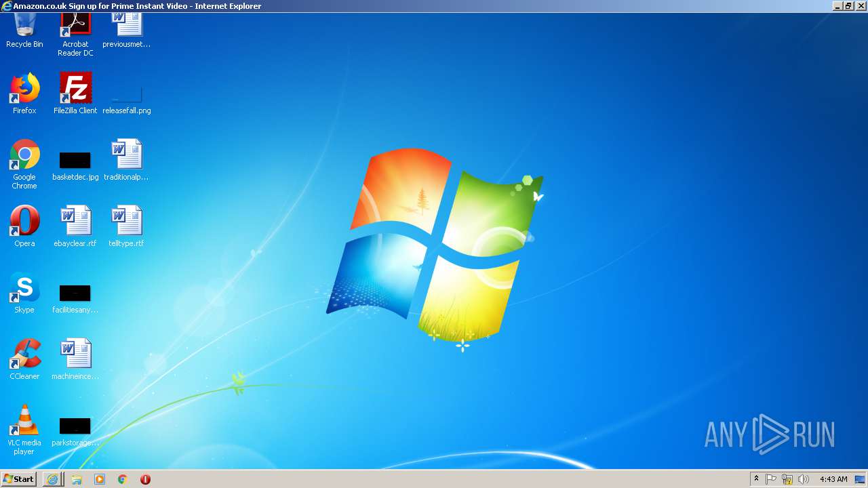868x488 pixels.
Task: Open the network status tray icon
Action: pyautogui.click(x=787, y=479)
